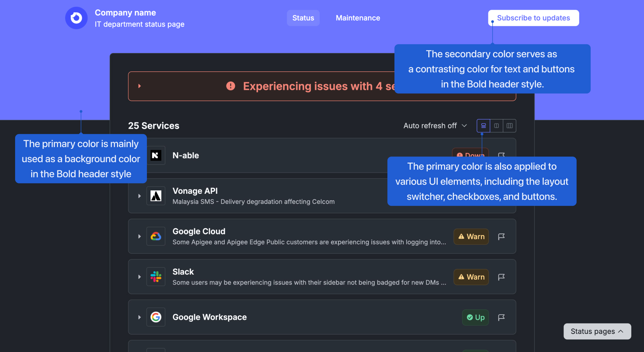Click the red alert icon in issues banner
644x352 pixels.
point(231,86)
